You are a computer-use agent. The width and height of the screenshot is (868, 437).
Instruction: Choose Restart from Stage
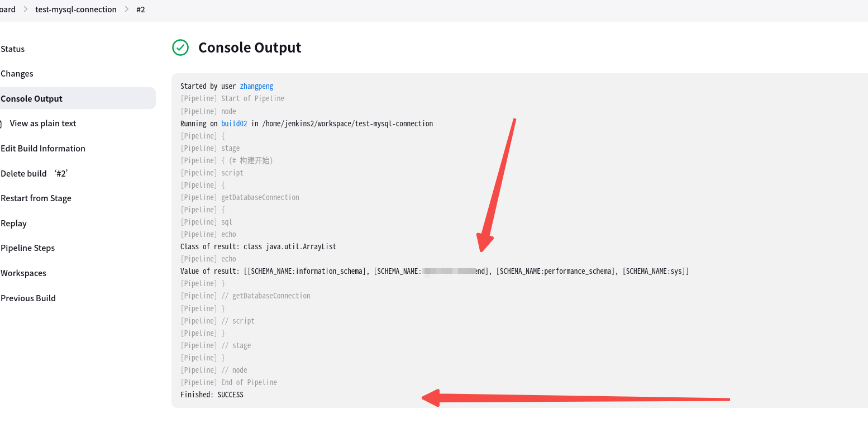pos(36,198)
